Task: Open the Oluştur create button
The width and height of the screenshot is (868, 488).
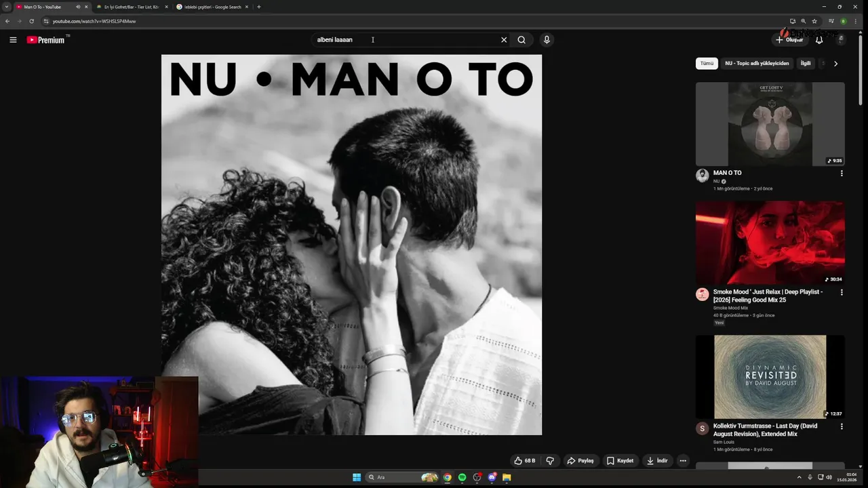Action: tap(790, 40)
